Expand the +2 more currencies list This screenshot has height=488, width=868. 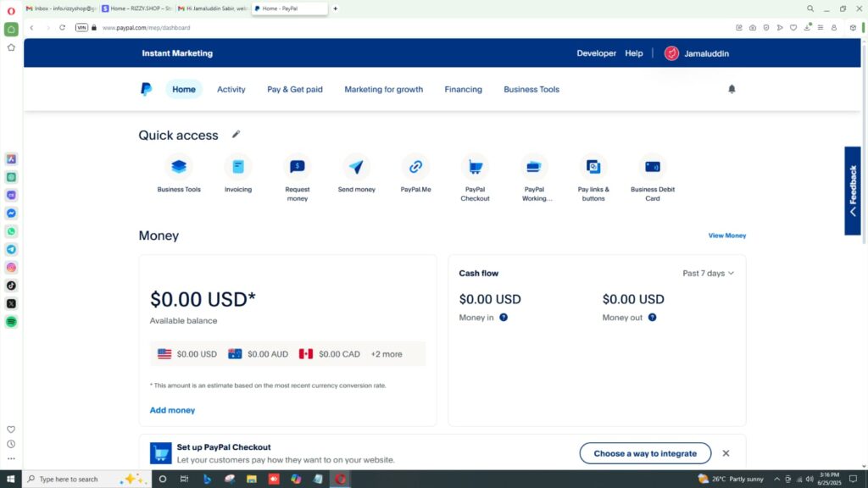pyautogui.click(x=387, y=354)
